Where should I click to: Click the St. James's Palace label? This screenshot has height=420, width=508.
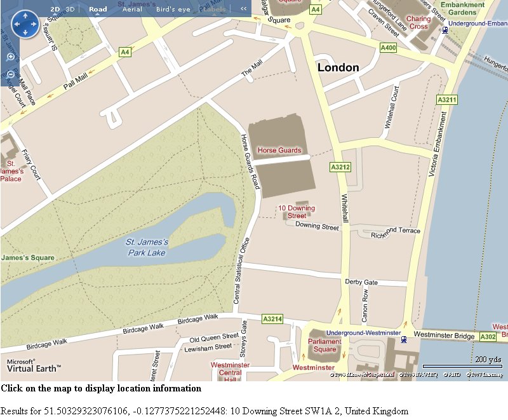coord(11,171)
